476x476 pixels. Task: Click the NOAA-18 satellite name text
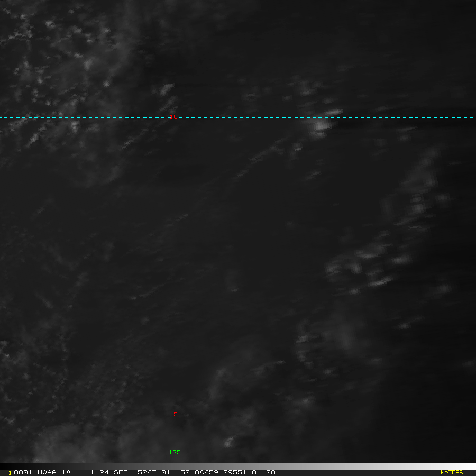point(53,472)
